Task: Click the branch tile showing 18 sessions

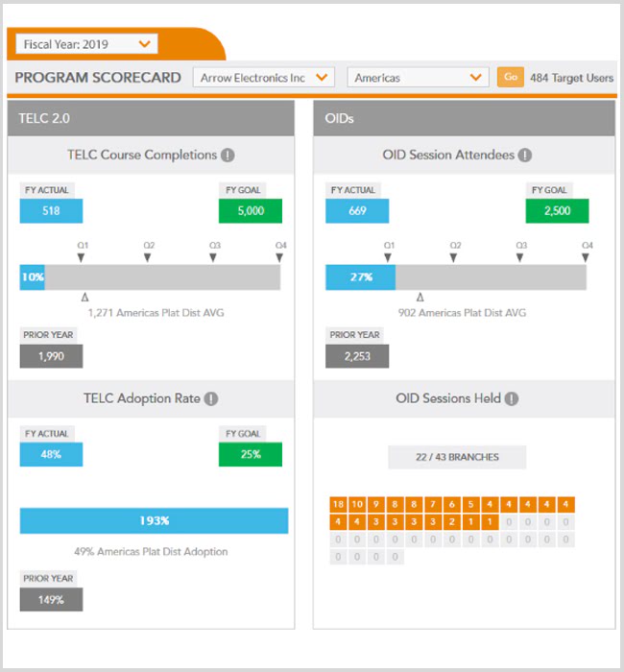Action: [337, 505]
